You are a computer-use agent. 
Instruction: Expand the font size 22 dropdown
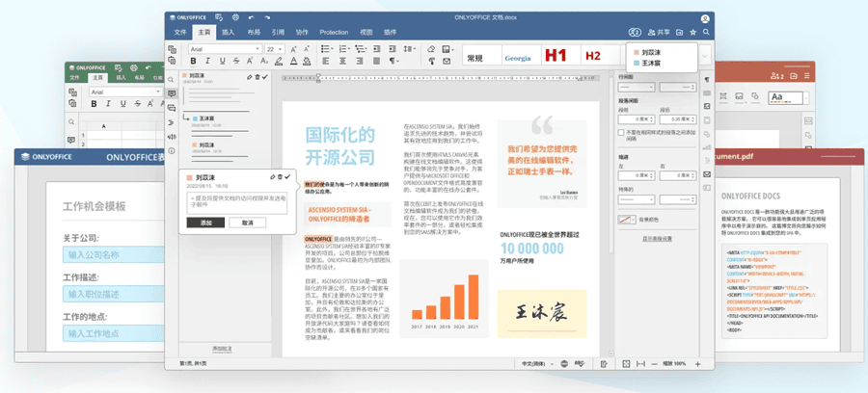pyautogui.click(x=282, y=48)
